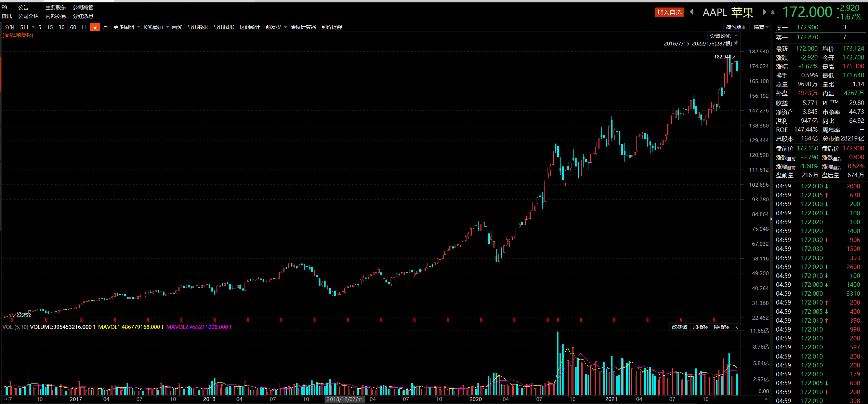Click the first dividend marker on timeline

[12, 320]
